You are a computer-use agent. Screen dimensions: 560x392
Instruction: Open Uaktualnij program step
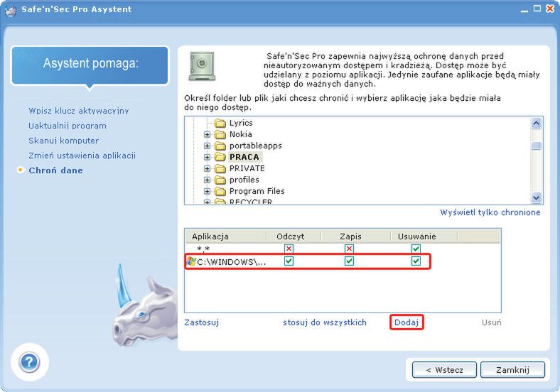(68, 126)
